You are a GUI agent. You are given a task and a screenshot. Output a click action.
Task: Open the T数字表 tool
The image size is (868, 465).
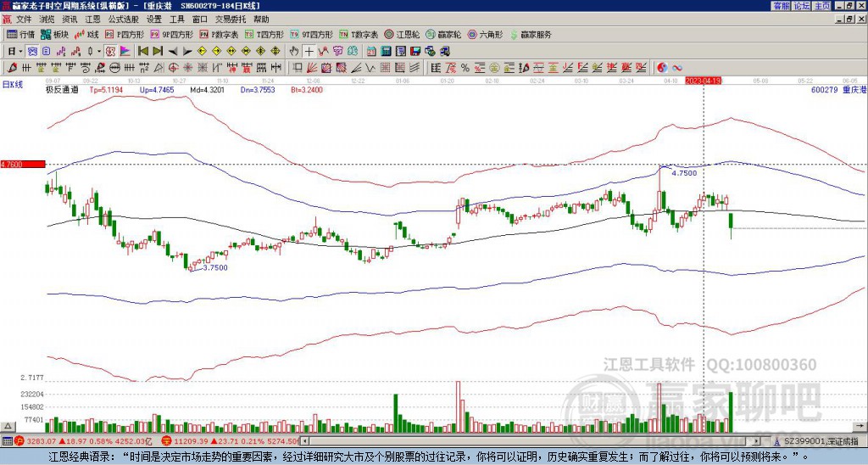click(x=359, y=34)
